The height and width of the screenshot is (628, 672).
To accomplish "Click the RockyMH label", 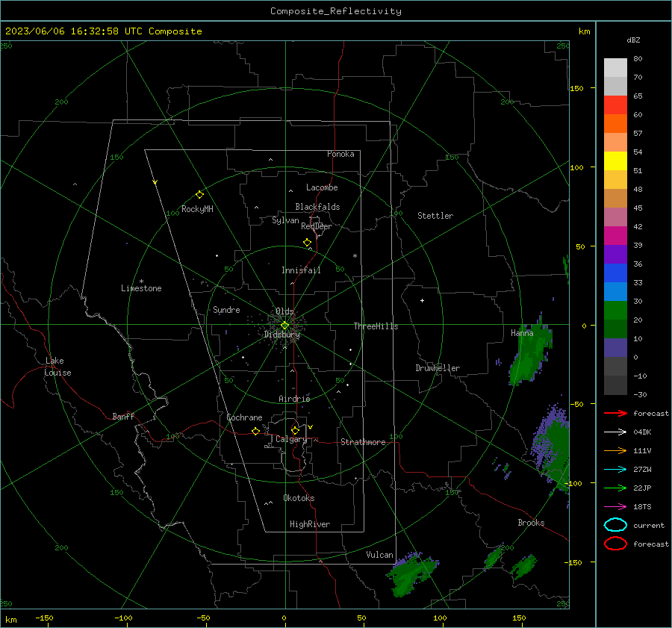I will coord(197,209).
